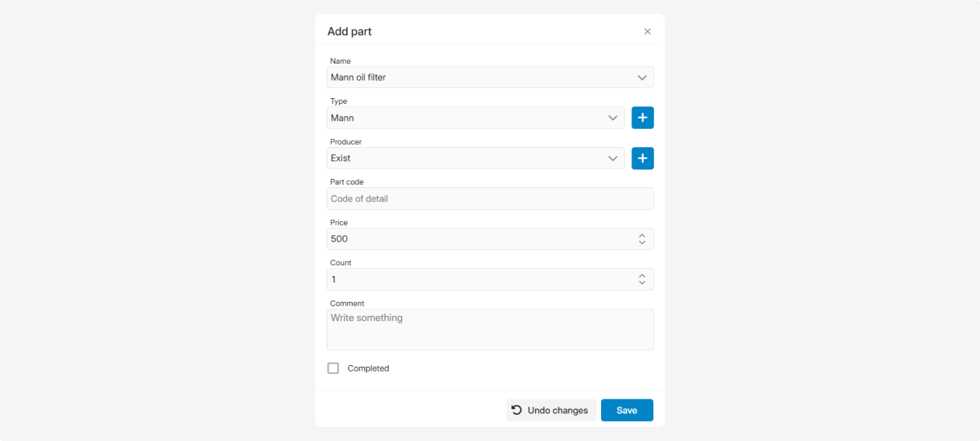Select the 'Mann oil filter' text in Name
The image size is (980, 441).
click(359, 78)
